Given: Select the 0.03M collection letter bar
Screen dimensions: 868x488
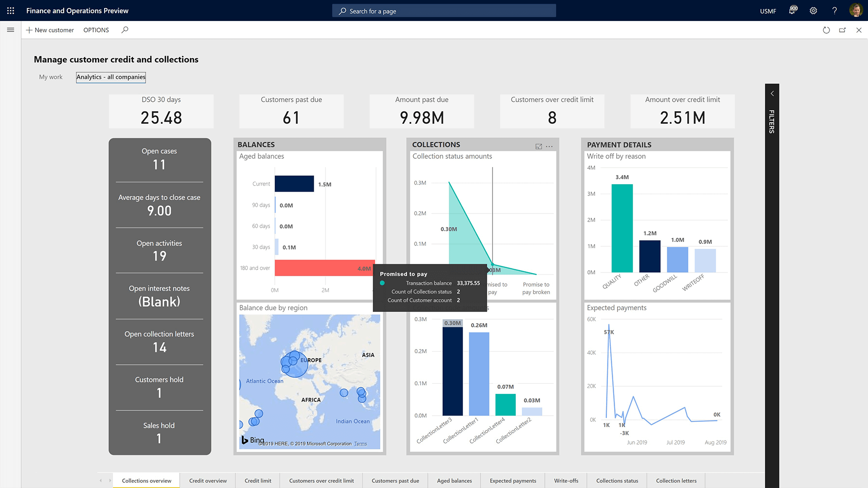Looking at the screenshot, I should click(532, 411).
